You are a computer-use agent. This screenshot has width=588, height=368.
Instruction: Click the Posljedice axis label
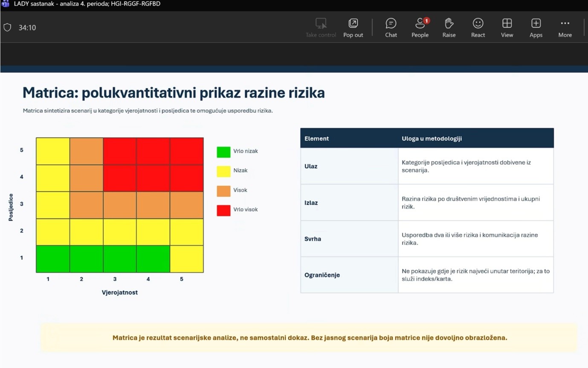click(x=11, y=207)
